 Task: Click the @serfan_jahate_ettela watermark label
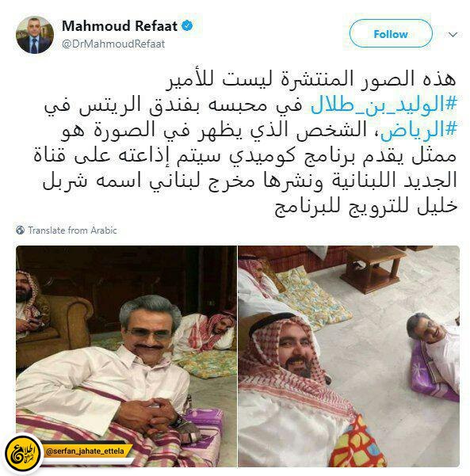tap(85, 451)
